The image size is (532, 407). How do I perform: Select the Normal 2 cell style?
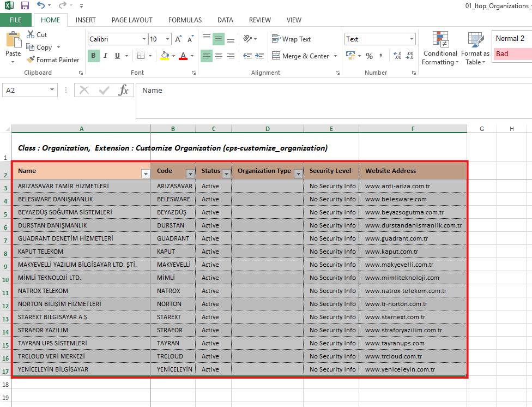tap(512, 38)
